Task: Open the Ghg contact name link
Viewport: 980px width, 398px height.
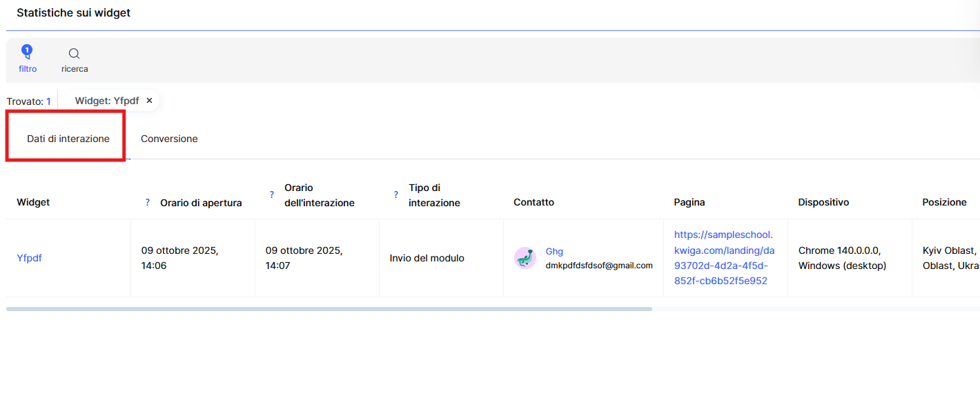Action: [554, 251]
